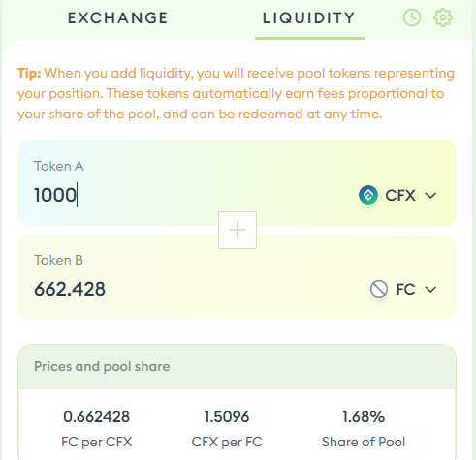Click the Token A label
The image size is (476, 460).
pyautogui.click(x=59, y=166)
